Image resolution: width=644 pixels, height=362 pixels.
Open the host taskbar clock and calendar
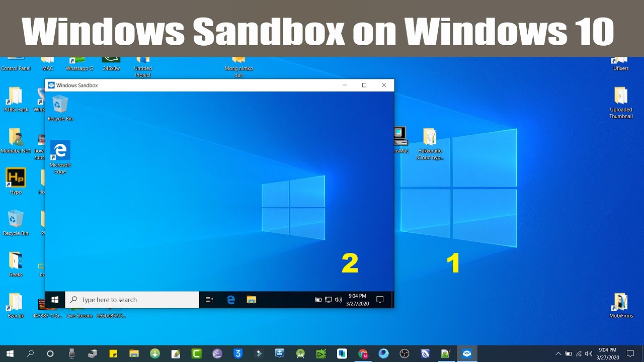click(x=607, y=353)
